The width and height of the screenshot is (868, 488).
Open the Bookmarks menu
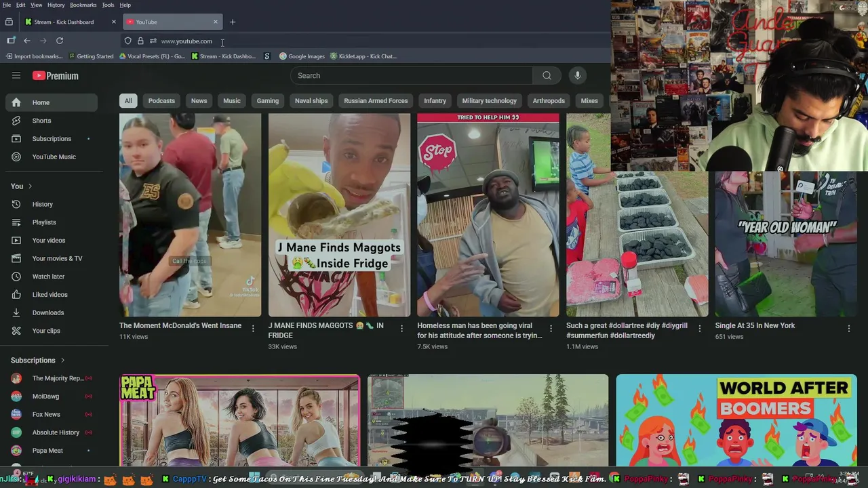83,5
